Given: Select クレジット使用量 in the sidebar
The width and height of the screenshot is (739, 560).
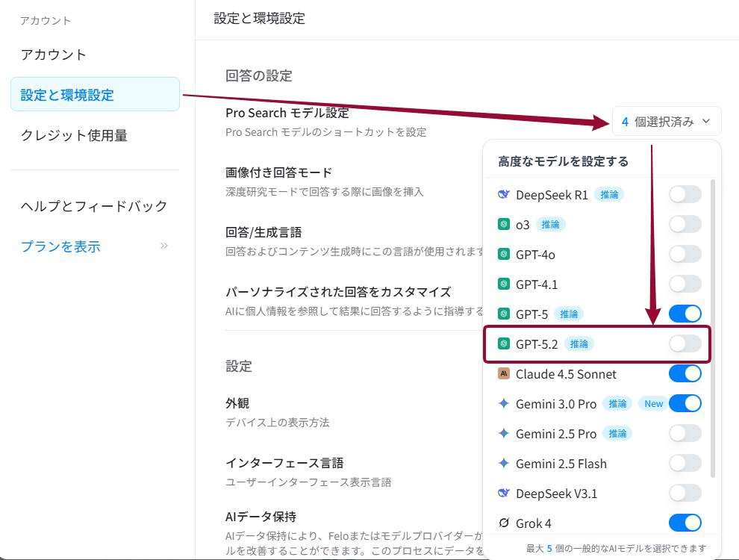Looking at the screenshot, I should (74, 135).
